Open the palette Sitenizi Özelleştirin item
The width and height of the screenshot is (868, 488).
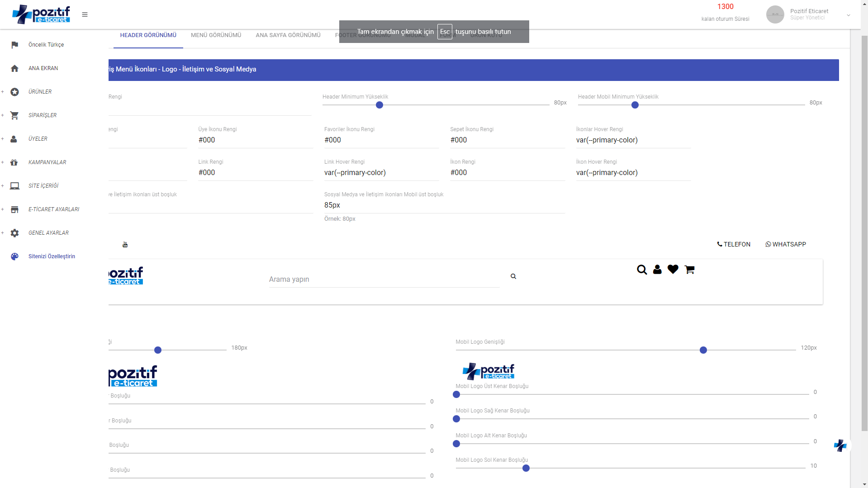click(52, 256)
